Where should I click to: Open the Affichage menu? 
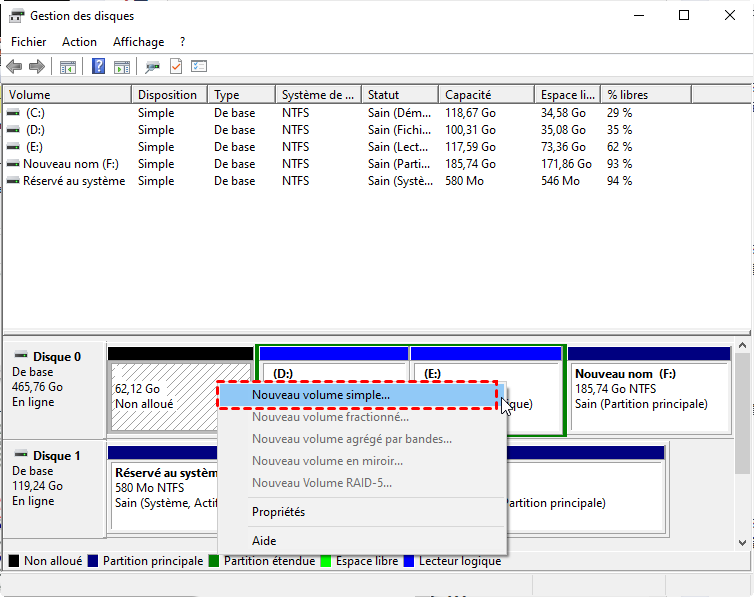pyautogui.click(x=138, y=42)
